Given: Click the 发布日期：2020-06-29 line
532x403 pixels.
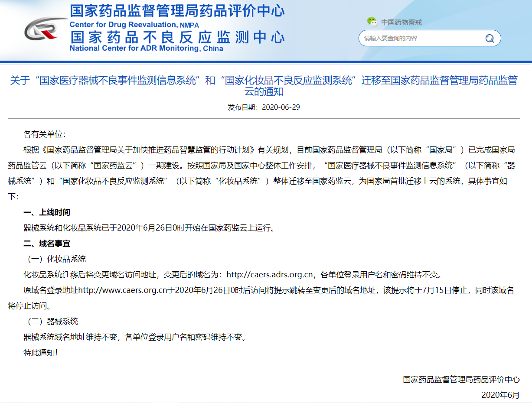Looking at the screenshot, I should point(264,107).
